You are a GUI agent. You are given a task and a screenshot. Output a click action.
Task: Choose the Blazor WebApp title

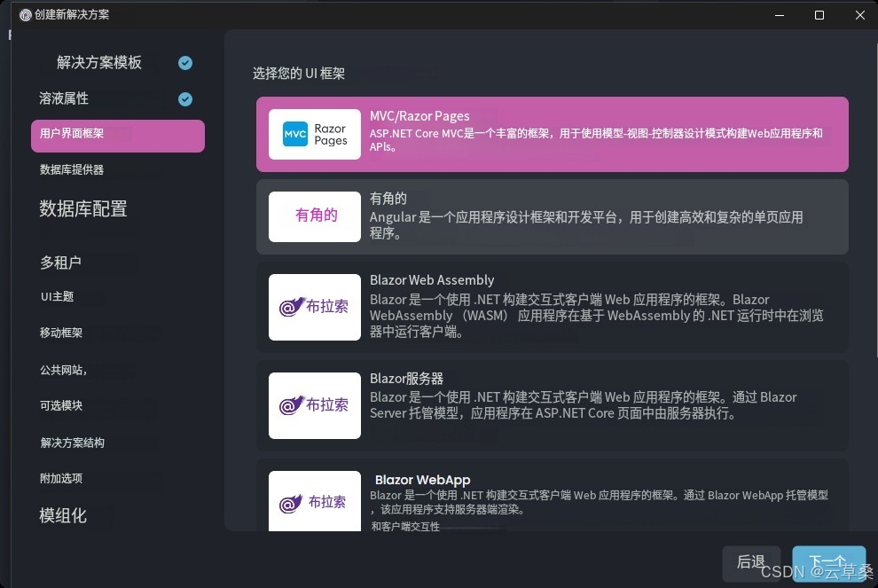pos(423,480)
